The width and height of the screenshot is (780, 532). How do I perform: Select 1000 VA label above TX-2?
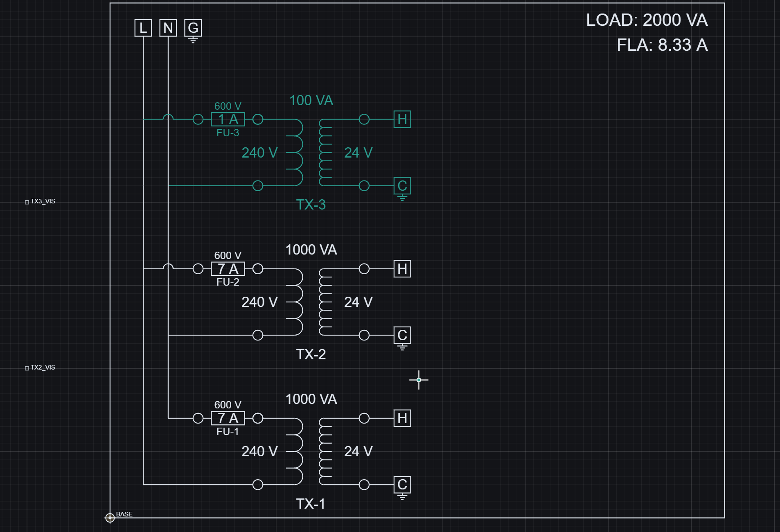(311, 250)
